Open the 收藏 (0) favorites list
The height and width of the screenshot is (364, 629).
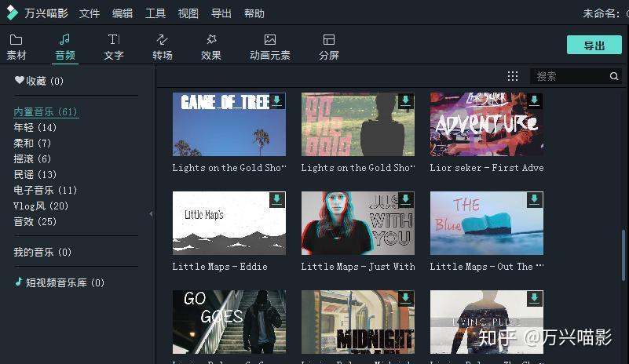[x=39, y=81]
